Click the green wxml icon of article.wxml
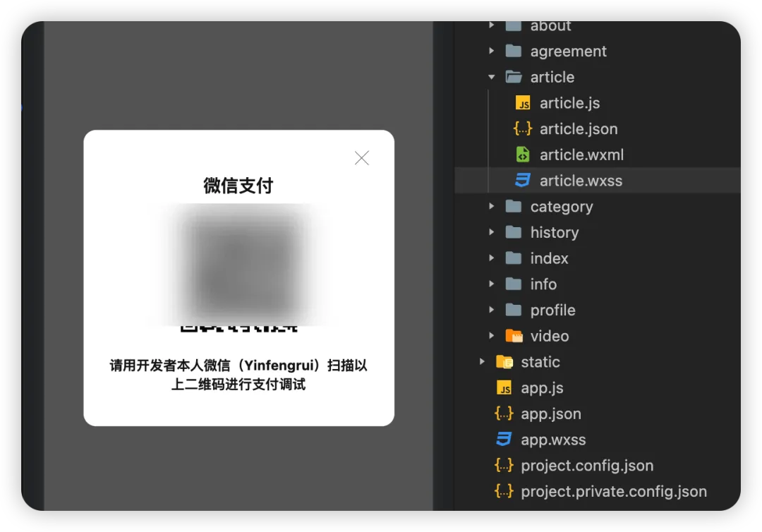The width and height of the screenshot is (762, 532). [523, 155]
